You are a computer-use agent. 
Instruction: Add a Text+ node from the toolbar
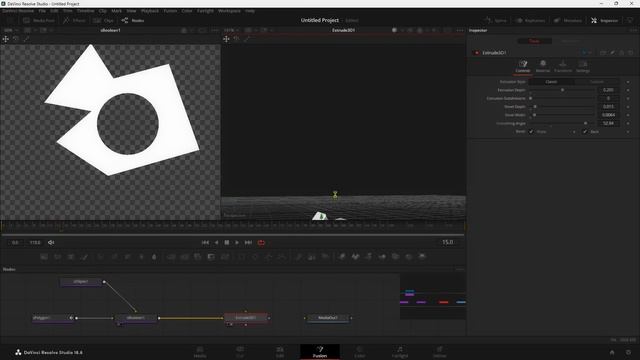pos(71,257)
